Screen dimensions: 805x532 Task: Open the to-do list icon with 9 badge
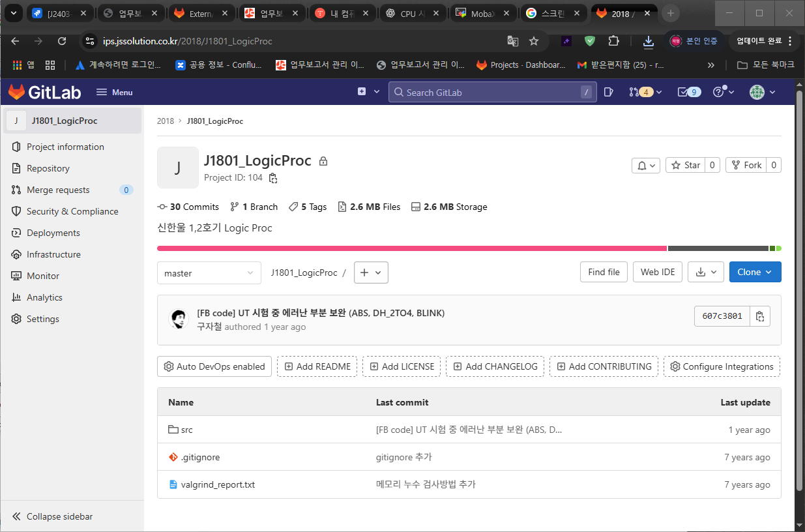tap(689, 92)
